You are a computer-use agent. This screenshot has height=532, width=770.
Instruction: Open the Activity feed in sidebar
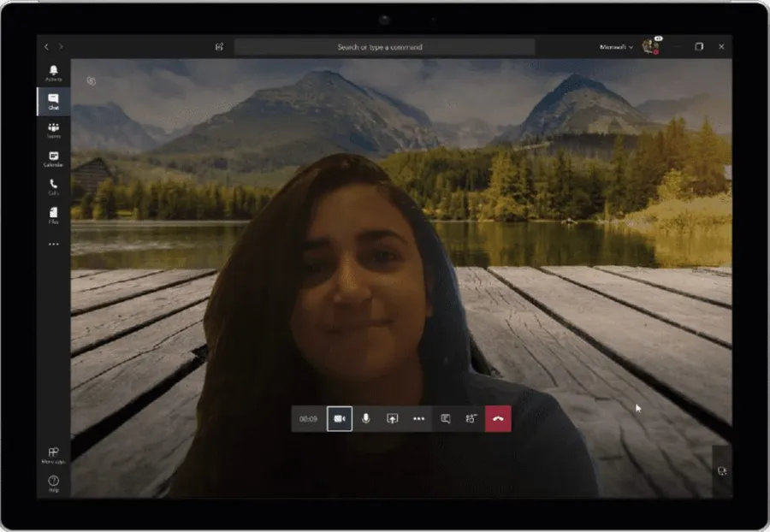(54, 73)
